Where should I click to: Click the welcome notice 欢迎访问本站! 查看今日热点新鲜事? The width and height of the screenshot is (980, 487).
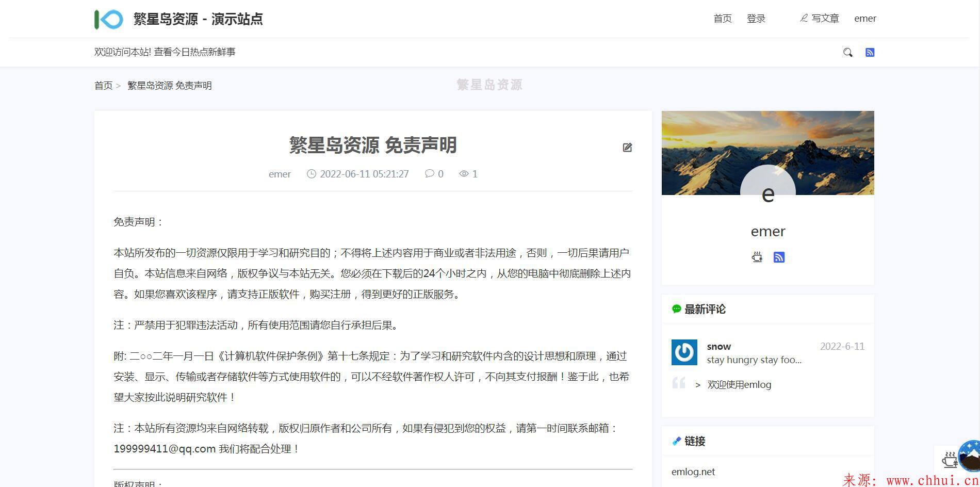point(165,52)
